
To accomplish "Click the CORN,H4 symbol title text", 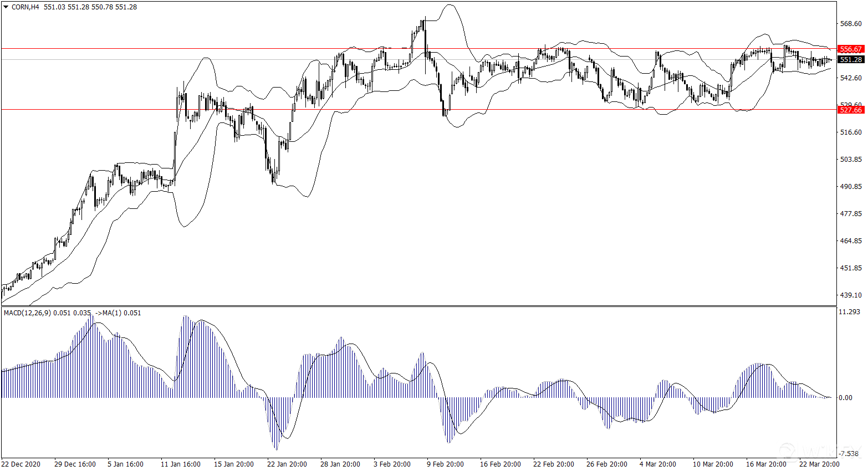I will (25, 7).
